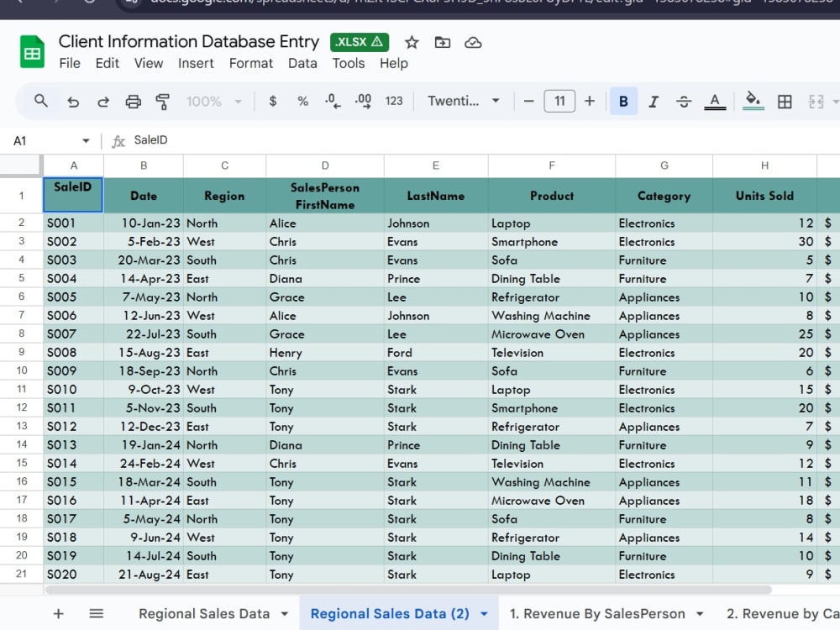Click the undo arrow icon
Image resolution: width=840 pixels, height=630 pixels.
(x=73, y=102)
